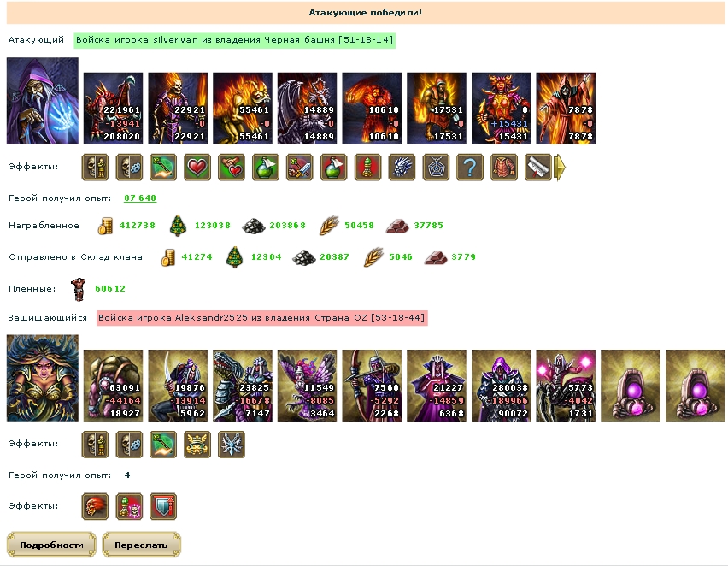
Task: Expand more attacker effects with yellow arrow
Action: [561, 168]
